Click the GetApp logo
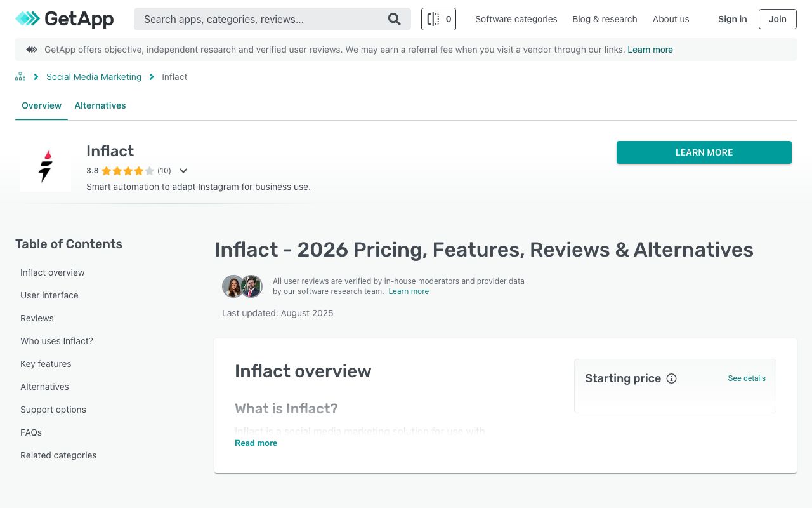Image resolution: width=812 pixels, height=508 pixels. (x=64, y=19)
